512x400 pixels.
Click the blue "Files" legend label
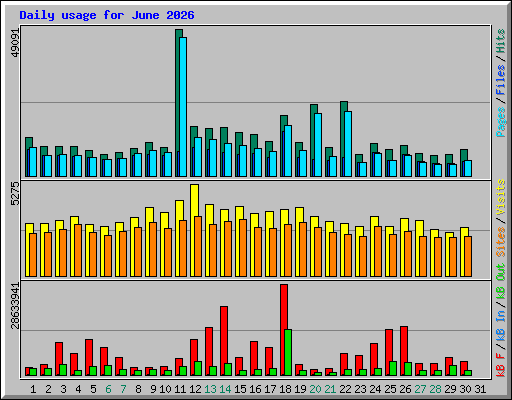[x=501, y=80]
